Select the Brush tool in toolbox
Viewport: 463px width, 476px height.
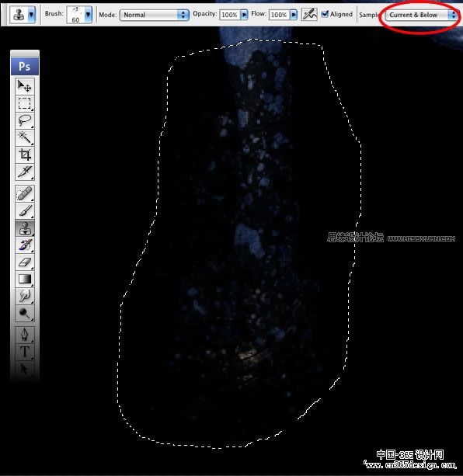pos(25,210)
